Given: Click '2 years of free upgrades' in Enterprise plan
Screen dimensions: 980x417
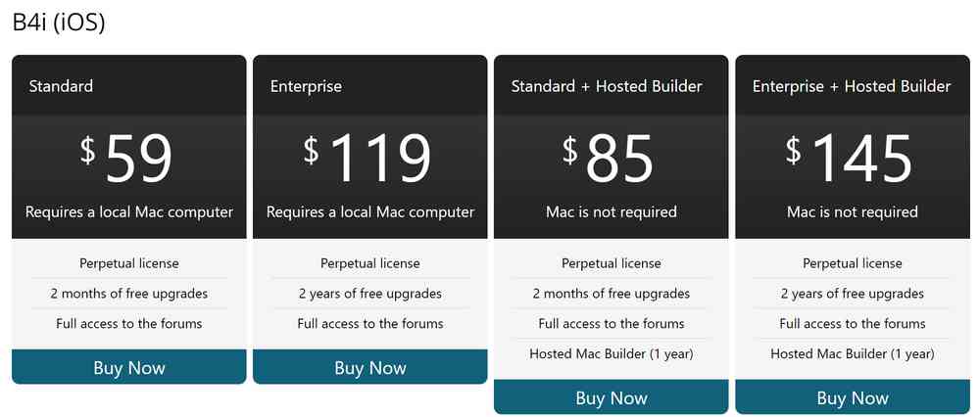Looking at the screenshot, I should [370, 294].
